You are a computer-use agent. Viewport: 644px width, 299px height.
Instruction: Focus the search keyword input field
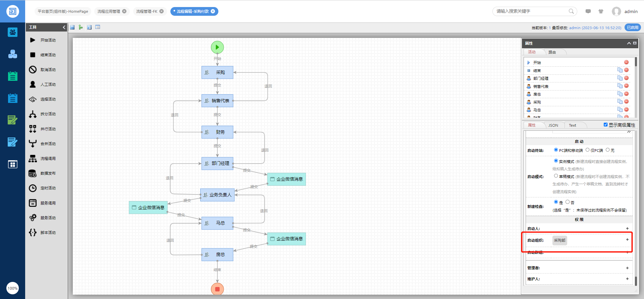[531, 11]
